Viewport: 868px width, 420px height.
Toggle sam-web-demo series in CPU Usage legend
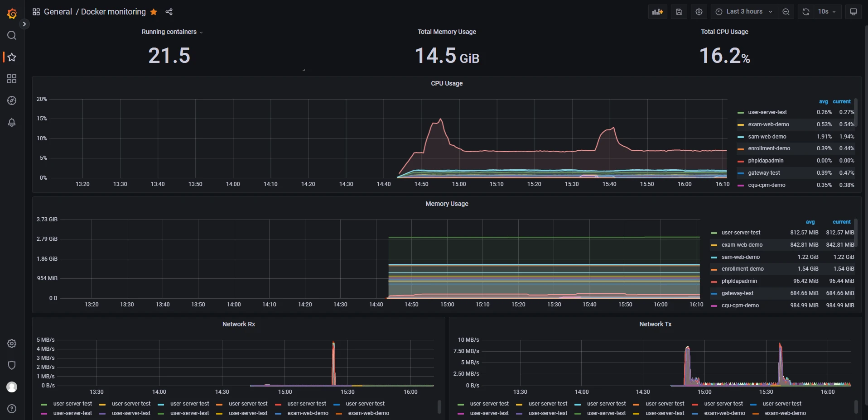click(767, 137)
